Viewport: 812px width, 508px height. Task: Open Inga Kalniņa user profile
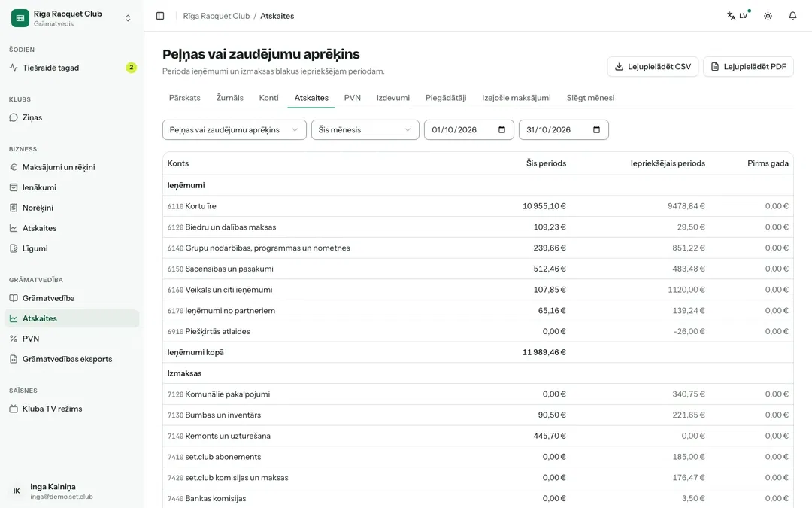[72, 491]
